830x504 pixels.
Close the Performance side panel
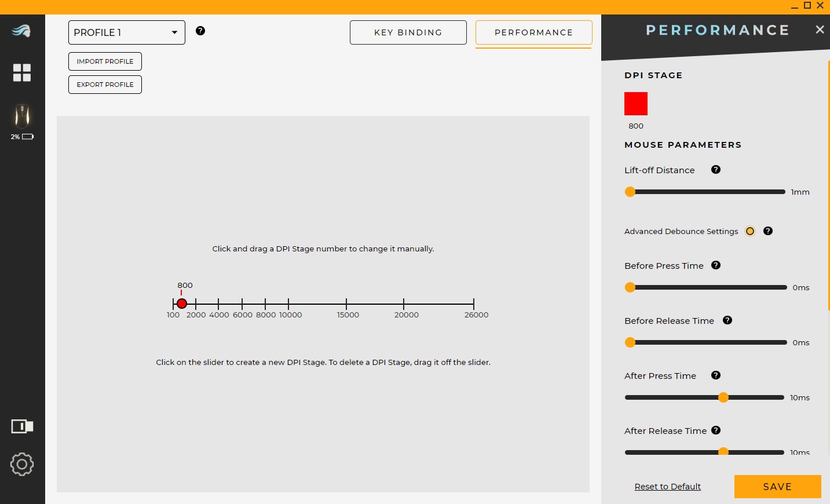click(x=820, y=30)
